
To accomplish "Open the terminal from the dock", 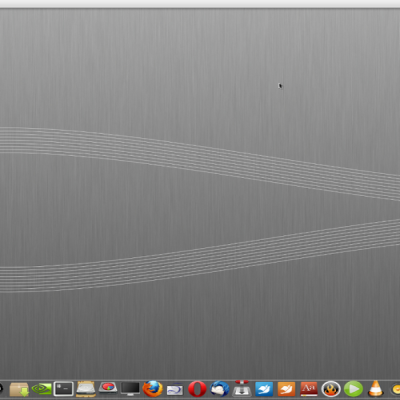I will click(63, 389).
